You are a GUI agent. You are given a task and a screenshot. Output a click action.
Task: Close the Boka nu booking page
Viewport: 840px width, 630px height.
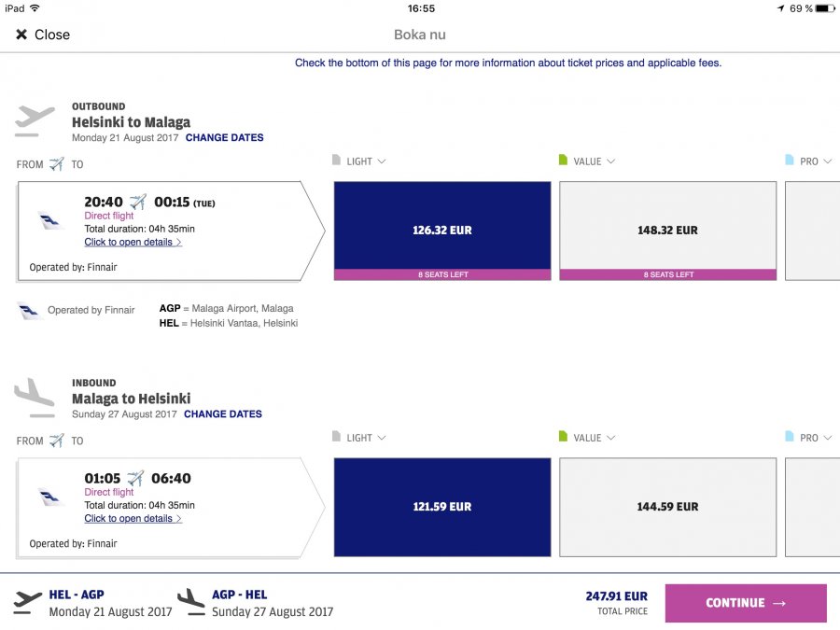pos(43,35)
